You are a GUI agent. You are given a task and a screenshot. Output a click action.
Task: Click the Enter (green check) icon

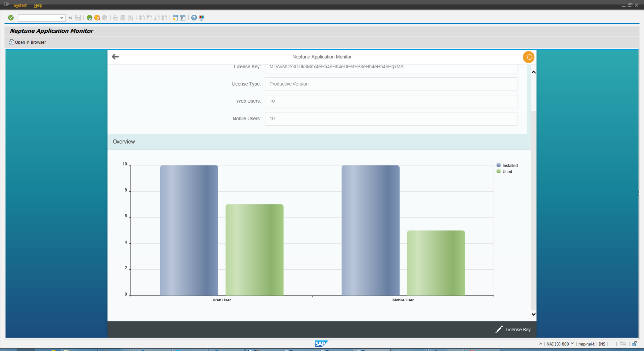10,17
